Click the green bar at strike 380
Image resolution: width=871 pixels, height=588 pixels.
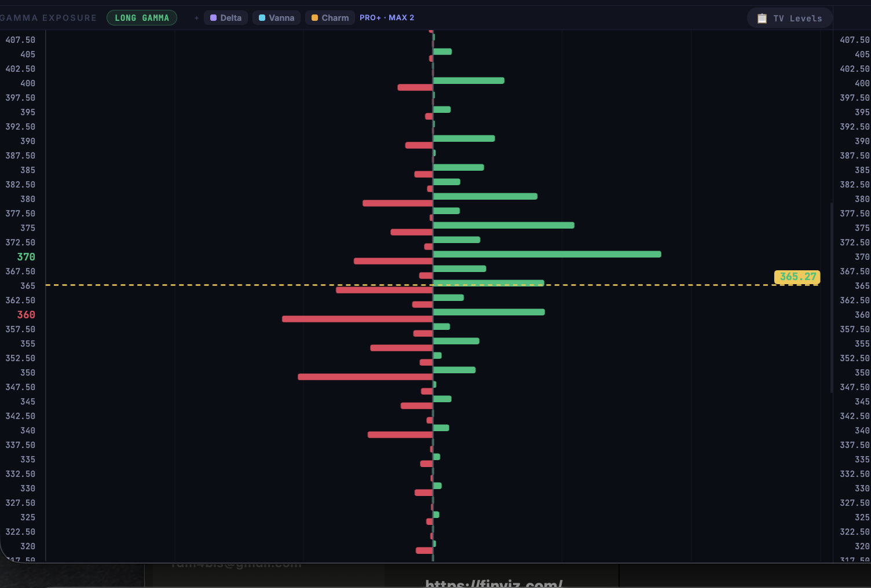pyautogui.click(x=485, y=196)
